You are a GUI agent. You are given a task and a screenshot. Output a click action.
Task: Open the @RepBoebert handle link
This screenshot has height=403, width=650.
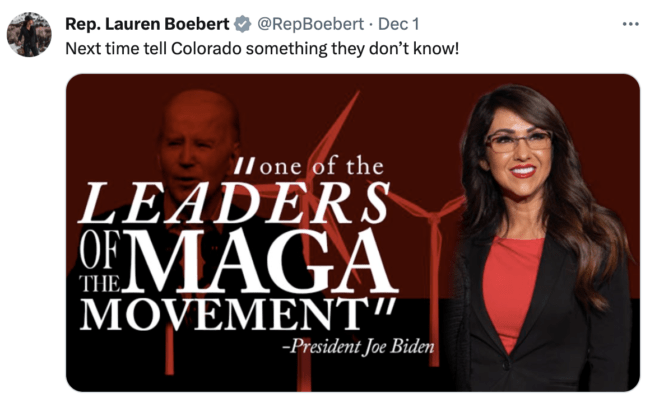click(310, 24)
